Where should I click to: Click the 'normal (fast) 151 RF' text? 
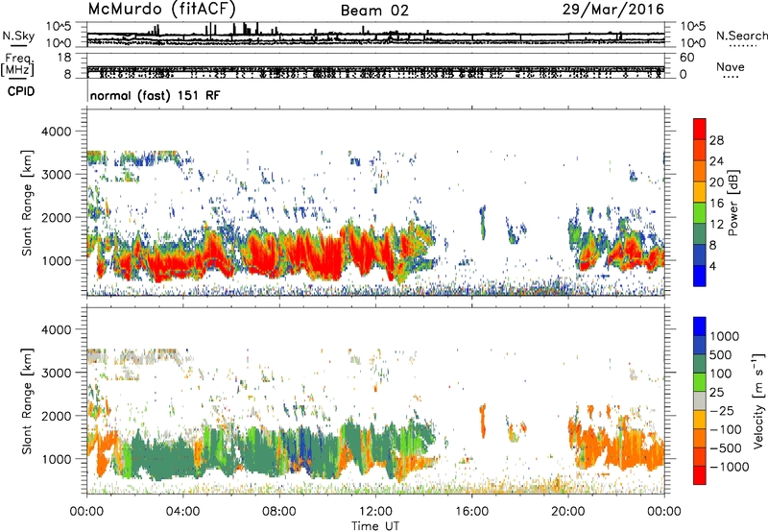coord(156,95)
